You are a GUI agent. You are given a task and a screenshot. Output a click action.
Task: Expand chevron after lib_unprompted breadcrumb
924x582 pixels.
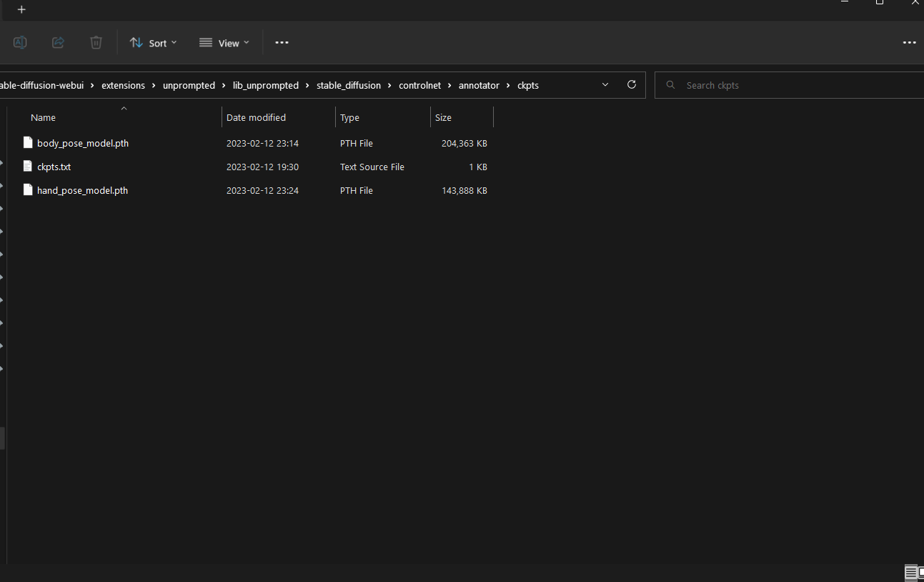308,85
